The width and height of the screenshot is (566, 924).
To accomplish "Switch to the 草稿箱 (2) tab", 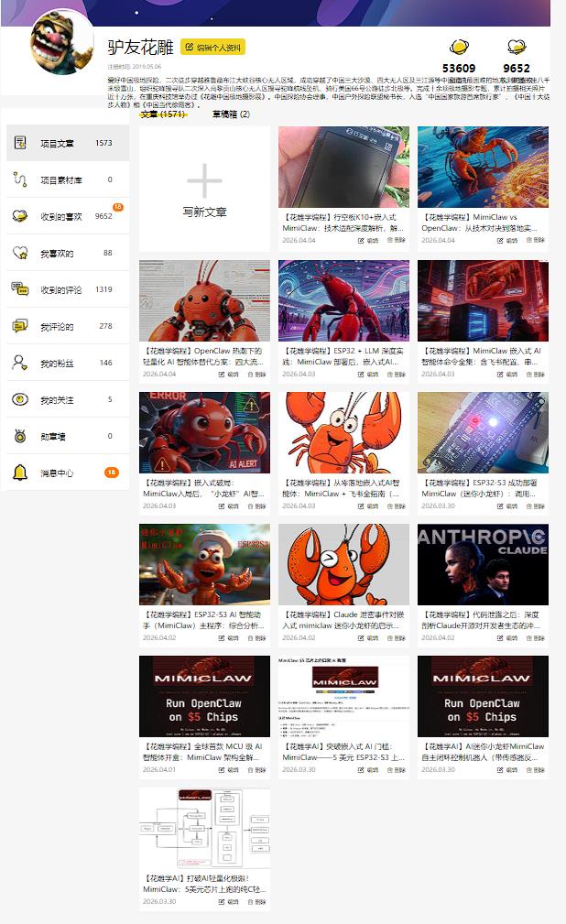I will click(x=231, y=114).
